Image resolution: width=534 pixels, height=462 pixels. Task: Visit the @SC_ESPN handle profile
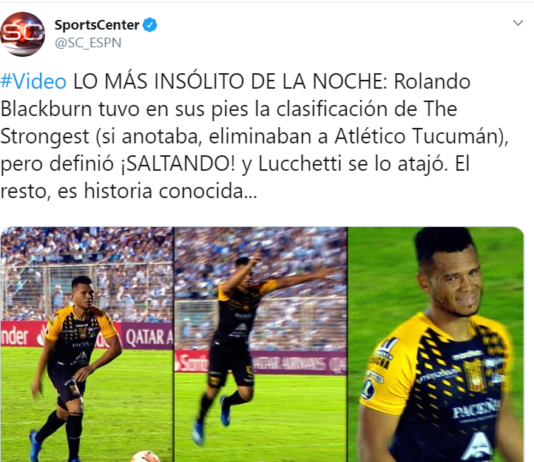point(88,43)
